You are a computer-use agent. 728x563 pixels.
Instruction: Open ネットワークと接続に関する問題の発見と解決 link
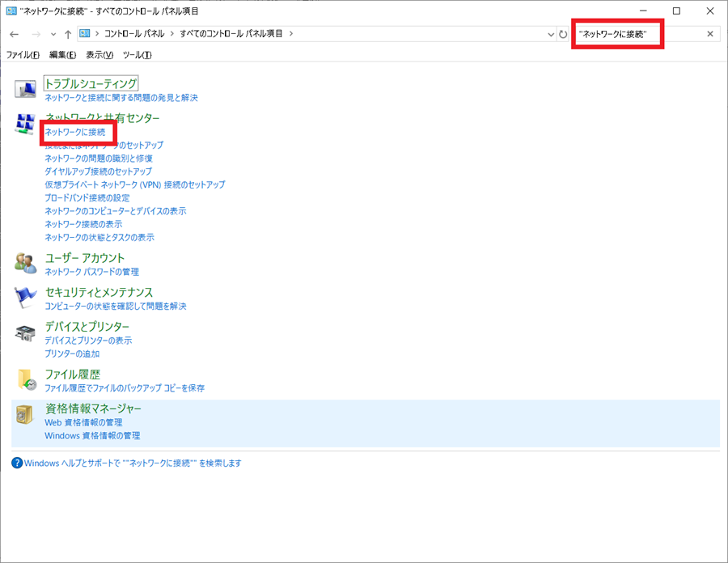pyautogui.click(x=121, y=98)
